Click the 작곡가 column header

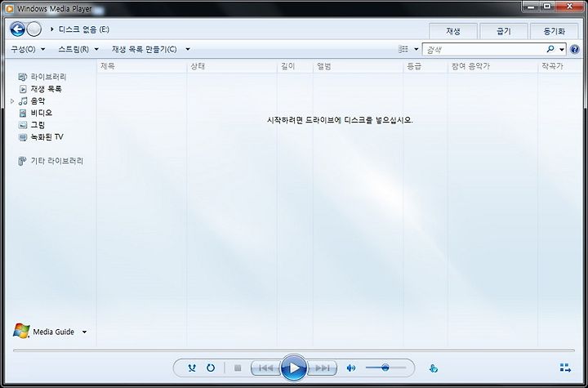click(x=560, y=66)
